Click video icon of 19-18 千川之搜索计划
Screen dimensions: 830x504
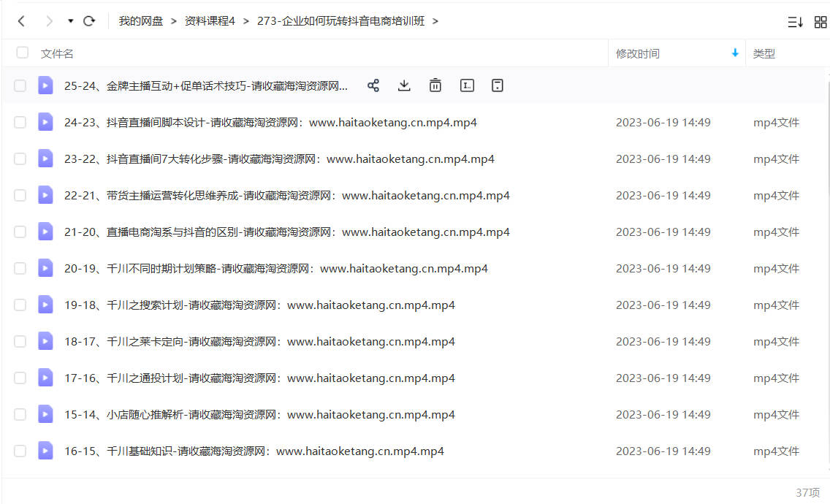(45, 305)
